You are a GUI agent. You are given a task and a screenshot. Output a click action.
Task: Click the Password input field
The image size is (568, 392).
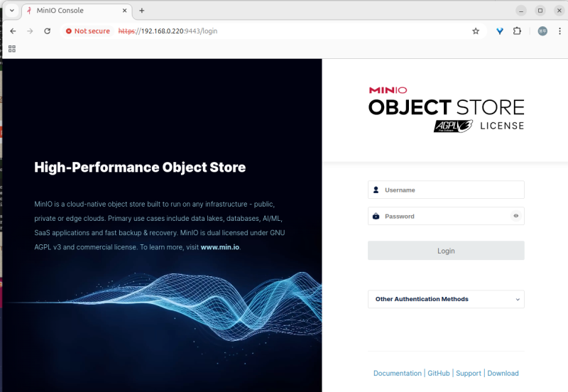[x=446, y=217]
